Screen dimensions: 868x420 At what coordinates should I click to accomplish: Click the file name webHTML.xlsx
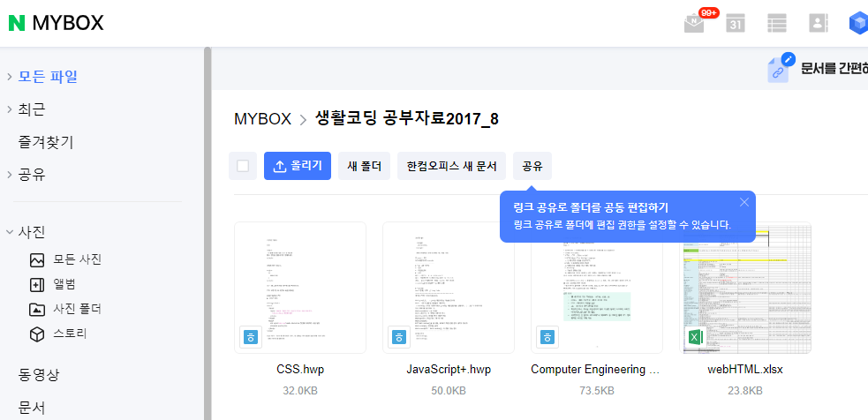[745, 370]
